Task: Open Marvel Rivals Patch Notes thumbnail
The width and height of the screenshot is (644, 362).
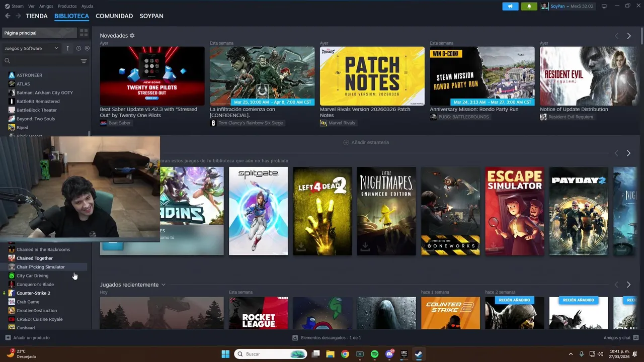Action: click(x=372, y=76)
